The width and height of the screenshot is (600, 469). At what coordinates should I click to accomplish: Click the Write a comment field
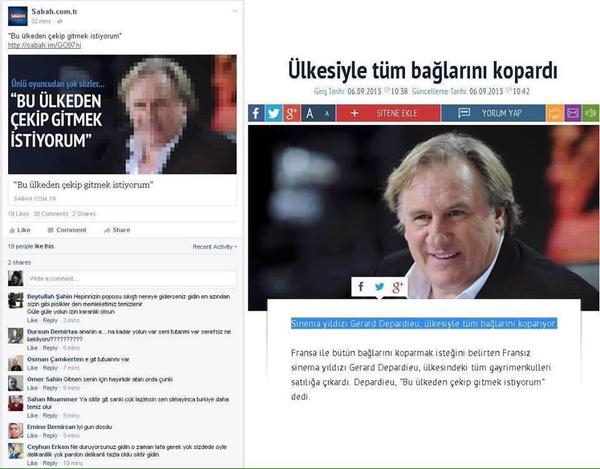(132, 278)
